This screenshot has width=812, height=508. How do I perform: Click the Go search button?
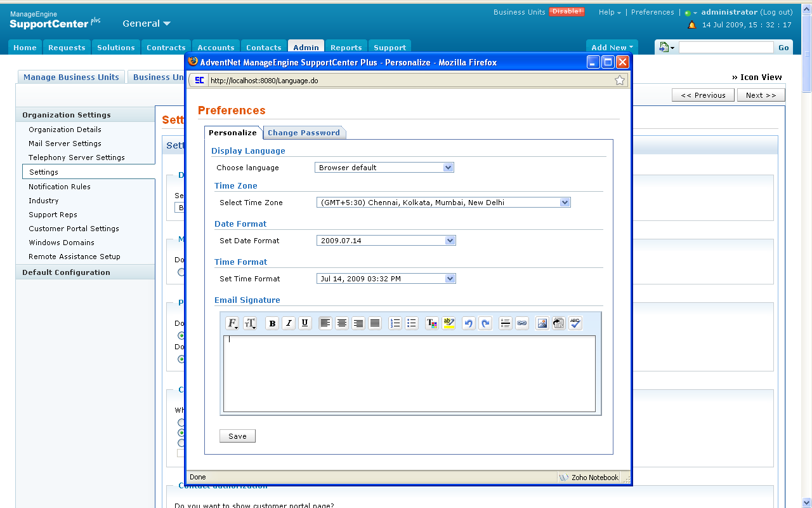point(784,48)
